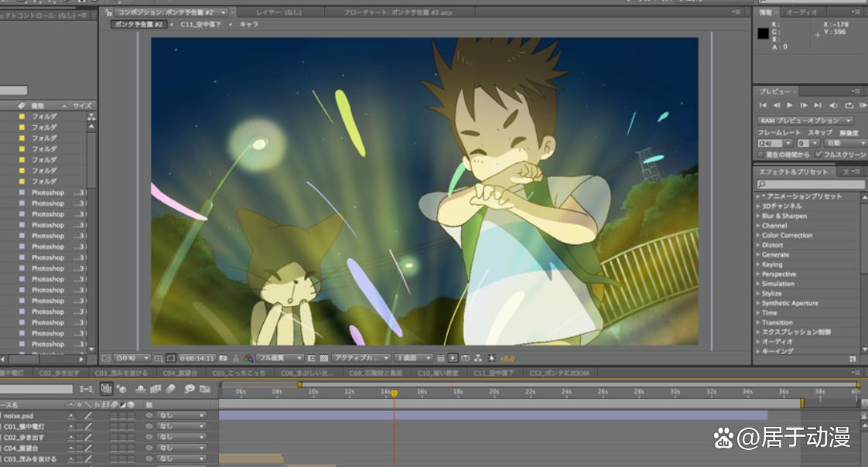Expand the Color Correction effects category
The image size is (868, 467).
787,235
